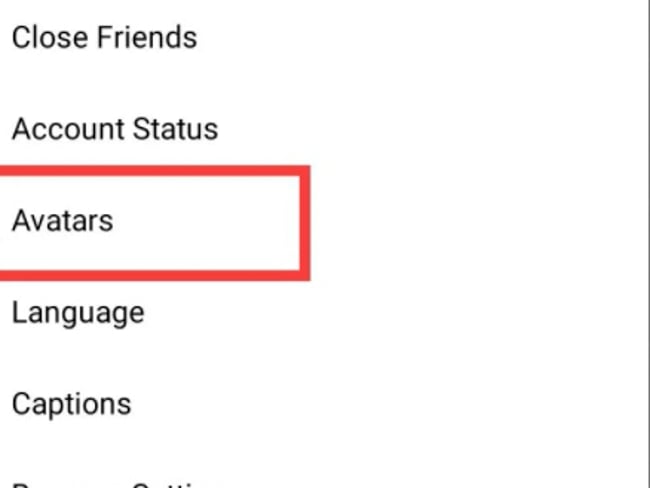The height and width of the screenshot is (488, 650).
Task: Open the Close Friends settings
Action: (104, 38)
